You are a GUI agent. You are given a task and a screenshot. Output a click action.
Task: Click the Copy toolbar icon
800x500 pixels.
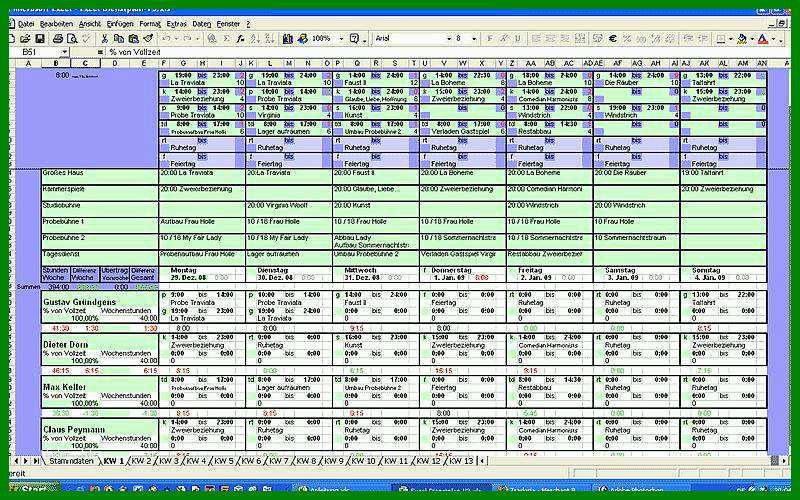[119, 39]
